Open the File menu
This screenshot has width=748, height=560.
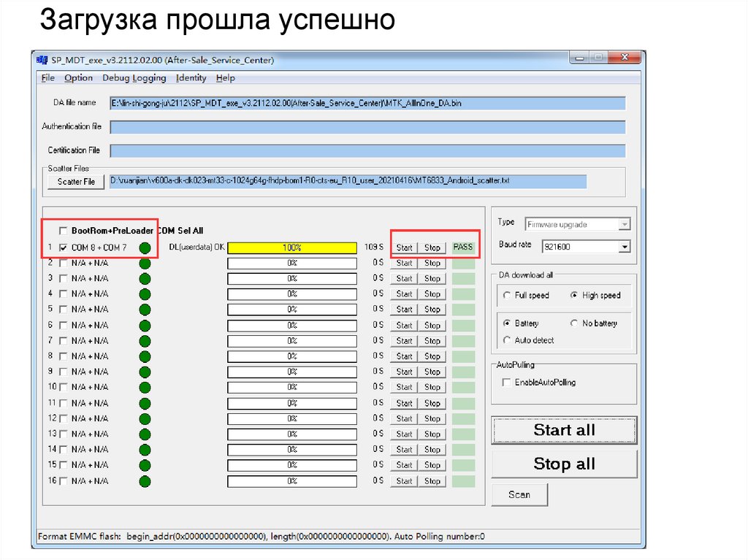[47, 77]
